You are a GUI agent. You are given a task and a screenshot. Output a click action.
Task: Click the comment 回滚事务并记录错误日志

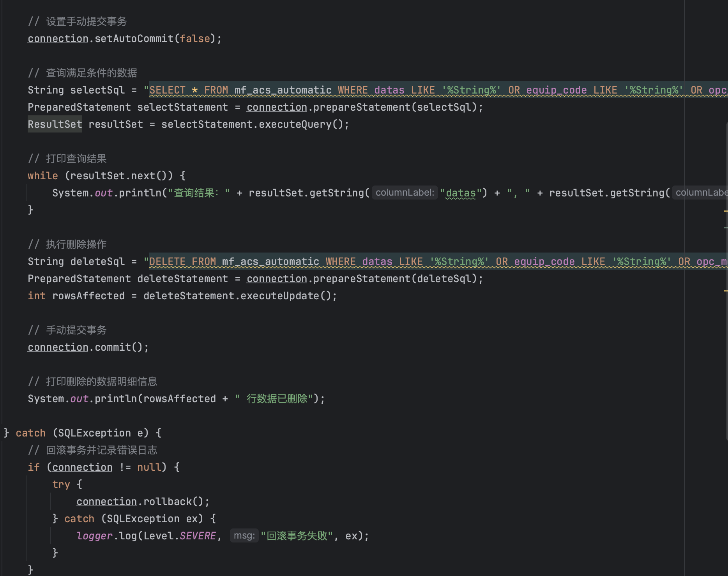click(92, 450)
